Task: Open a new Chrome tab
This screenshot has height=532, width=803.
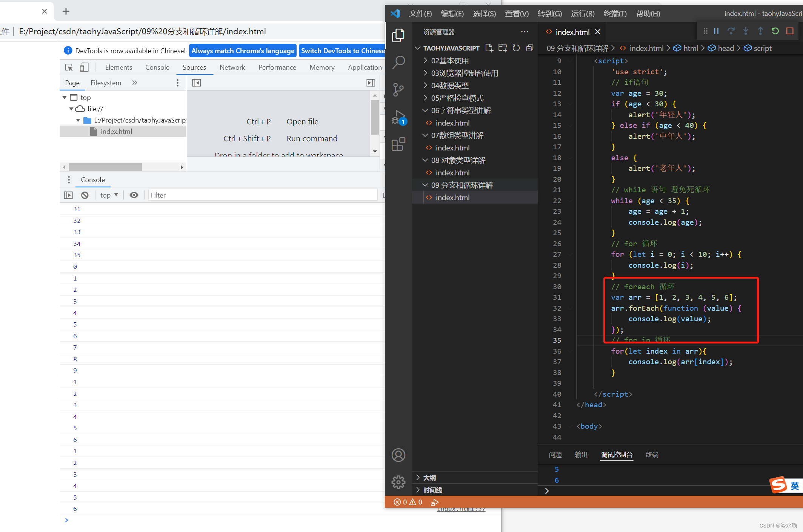Action: click(x=66, y=11)
